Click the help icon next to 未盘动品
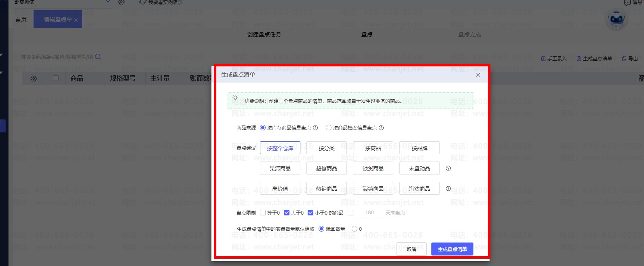Image resolution: width=644 pixels, height=266 pixels. pyautogui.click(x=448, y=168)
